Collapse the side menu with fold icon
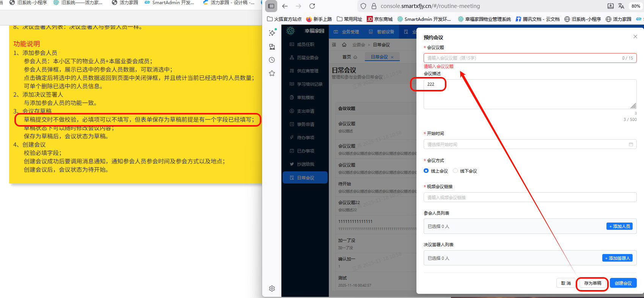The image size is (644, 298). point(334,45)
